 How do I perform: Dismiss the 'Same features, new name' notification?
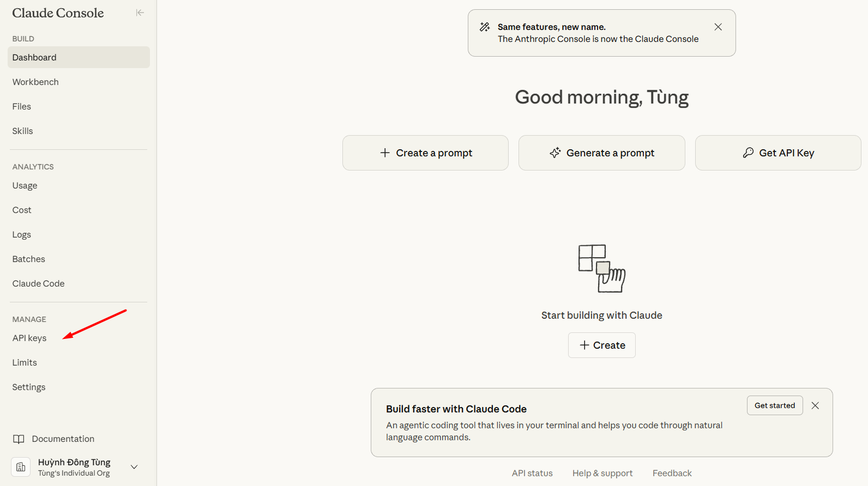click(x=718, y=27)
